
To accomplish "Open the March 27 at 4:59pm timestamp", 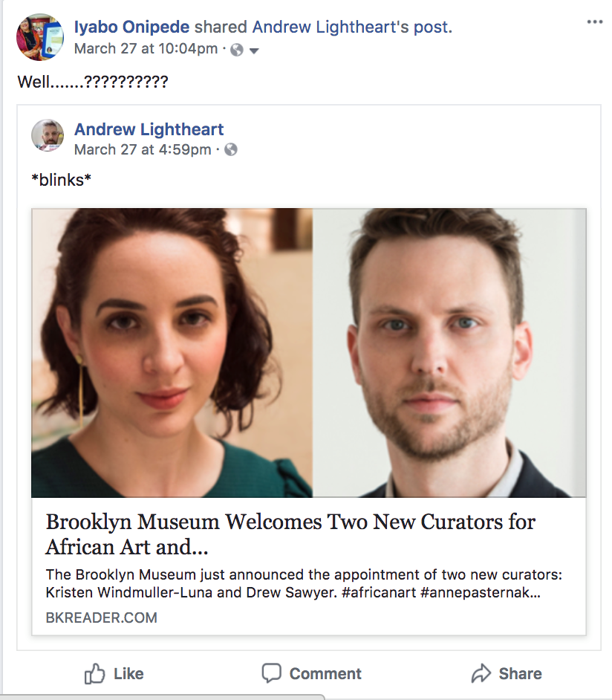I will coord(143,149).
